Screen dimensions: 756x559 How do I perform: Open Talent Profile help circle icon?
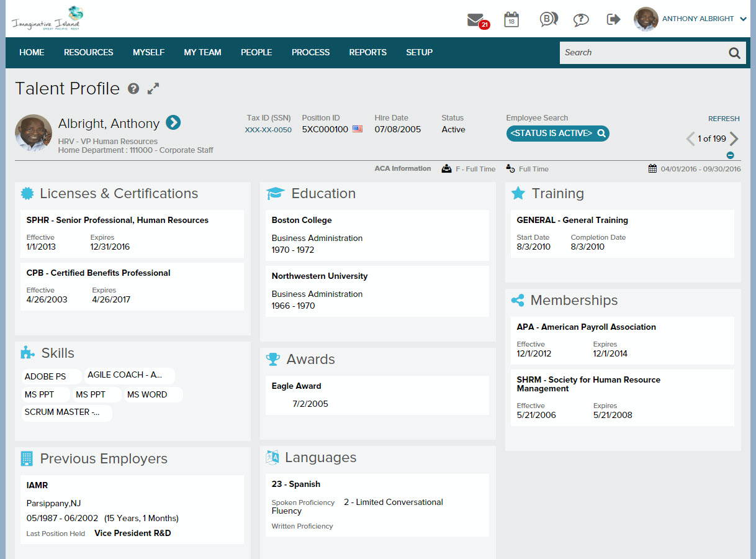point(133,89)
